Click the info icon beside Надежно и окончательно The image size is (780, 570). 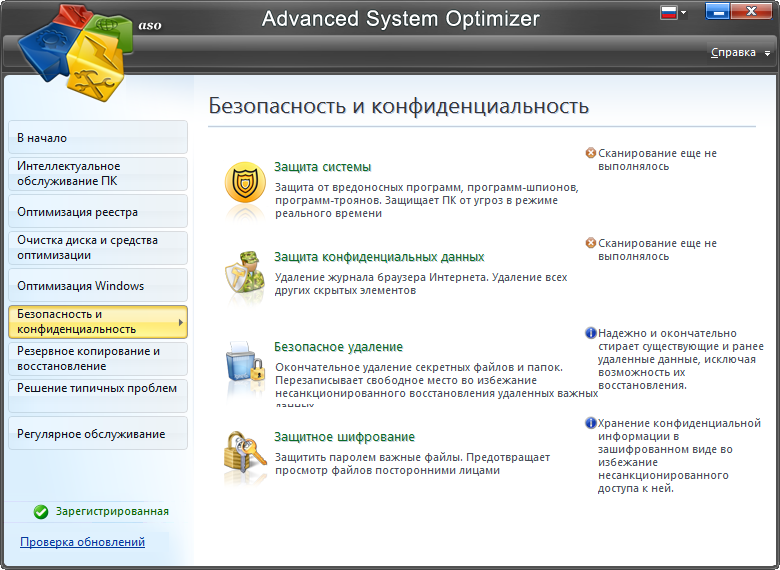[590, 333]
